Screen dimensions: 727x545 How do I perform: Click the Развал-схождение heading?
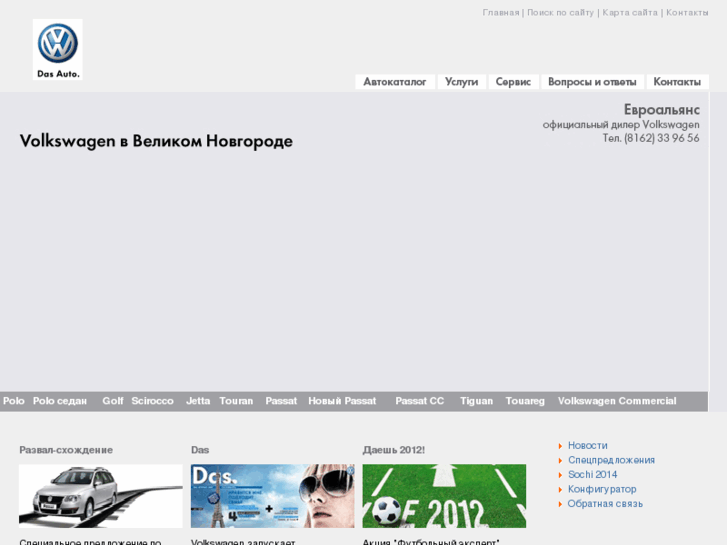point(66,450)
